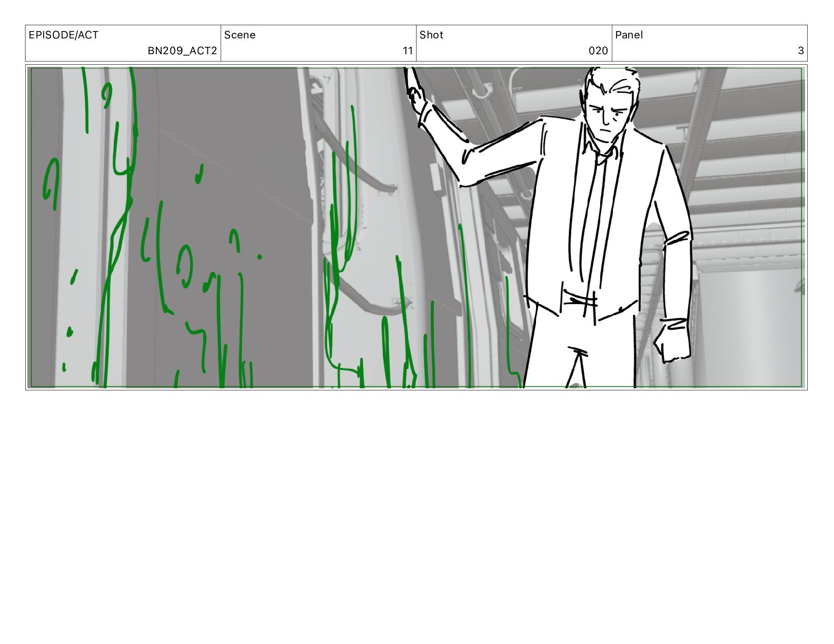Select the BN209_ACT2 episode value

pyautogui.click(x=182, y=51)
